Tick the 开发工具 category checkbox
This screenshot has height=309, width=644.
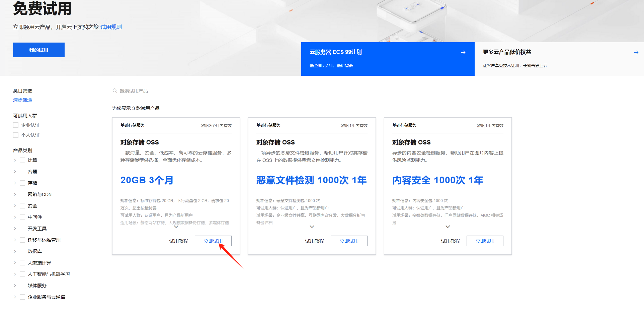[x=22, y=229]
